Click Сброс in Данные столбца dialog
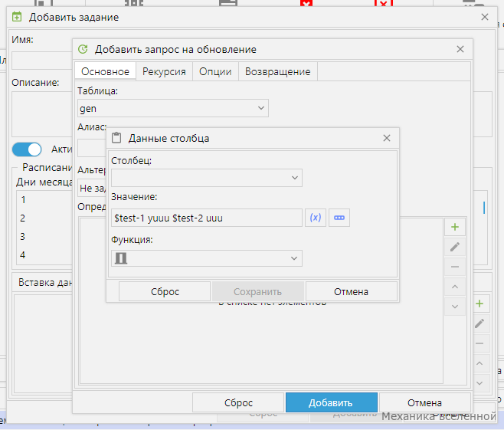 point(165,292)
